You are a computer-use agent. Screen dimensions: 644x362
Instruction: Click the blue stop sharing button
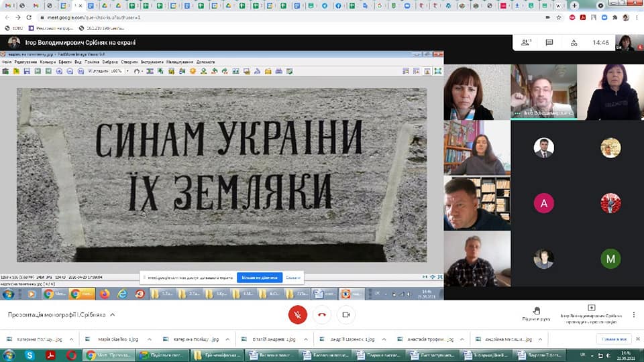click(x=260, y=277)
